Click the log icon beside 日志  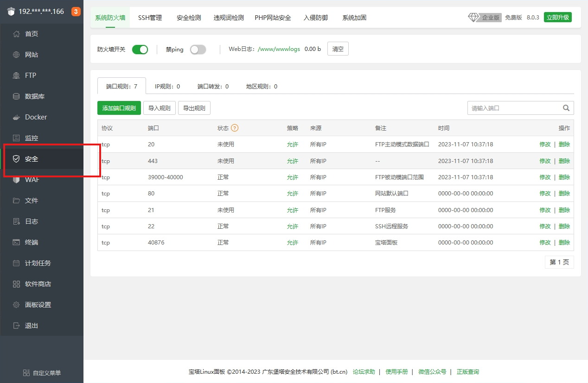[16, 221]
